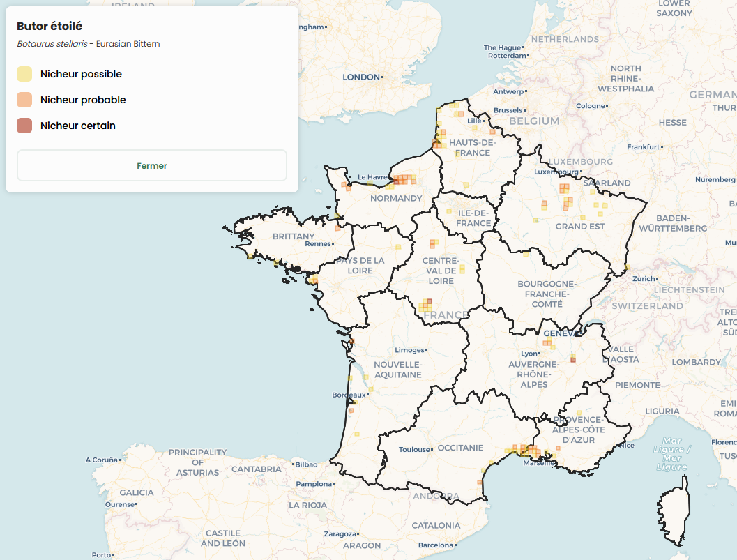Click the "Butor étoilé" panel title
Image resolution: width=737 pixels, height=560 pixels.
pyautogui.click(x=50, y=26)
